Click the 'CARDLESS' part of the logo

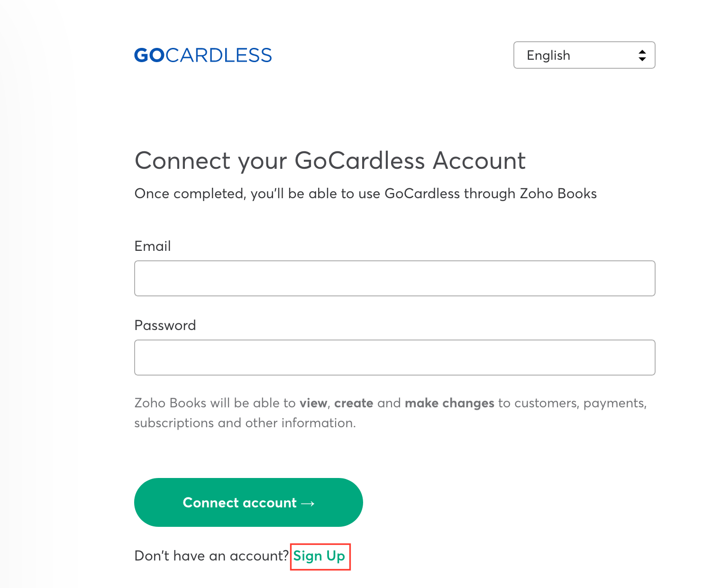219,55
